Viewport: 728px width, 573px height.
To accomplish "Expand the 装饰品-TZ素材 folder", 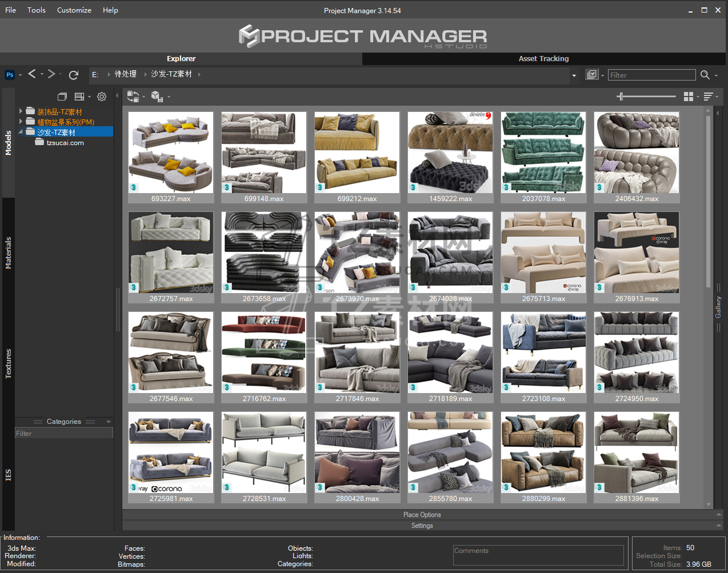I will pos(21,111).
